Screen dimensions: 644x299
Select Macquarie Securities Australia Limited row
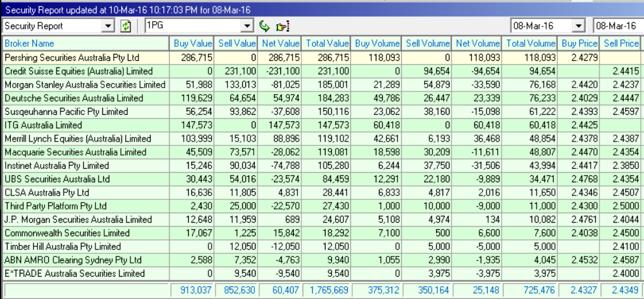[322, 152]
